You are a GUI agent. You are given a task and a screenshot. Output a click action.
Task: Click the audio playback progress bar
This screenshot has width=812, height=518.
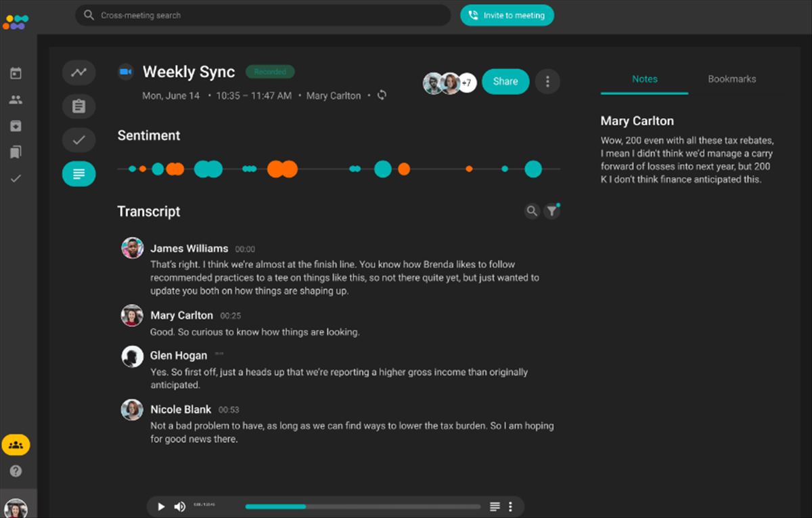363,506
